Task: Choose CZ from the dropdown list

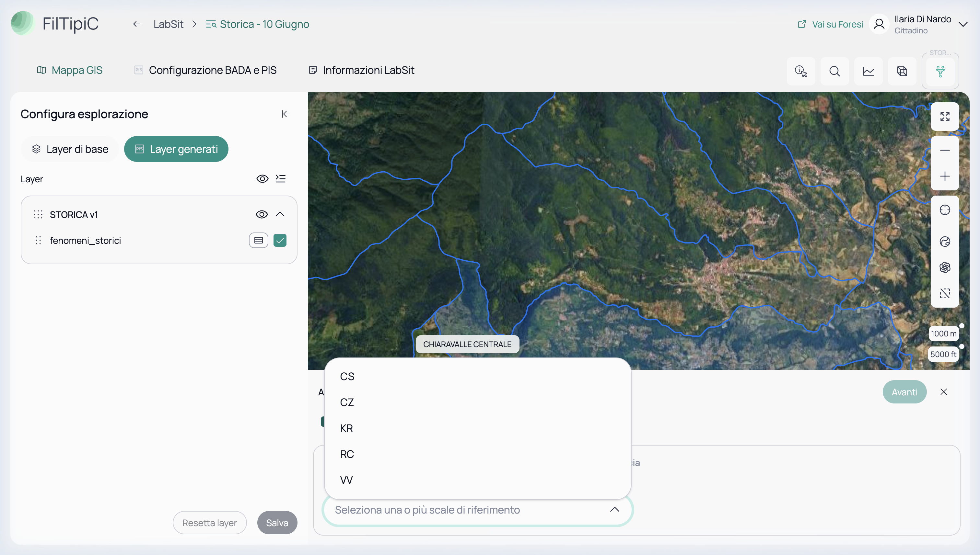Action: [478, 402]
